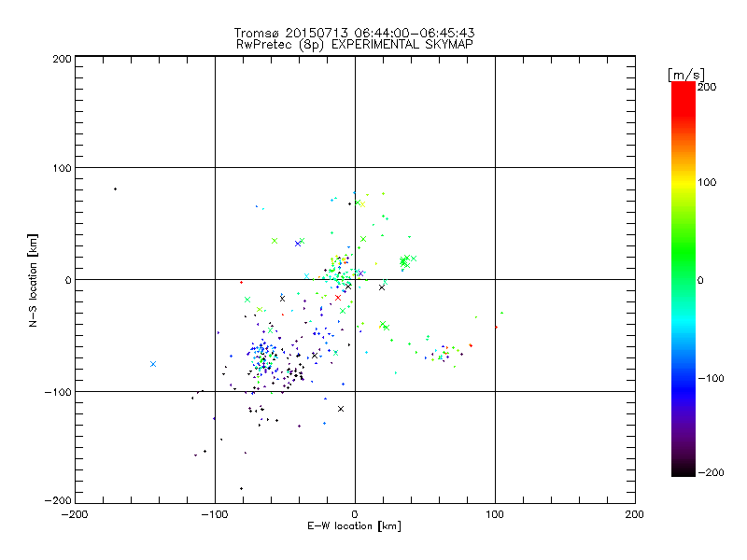Click the Tromsø date and time title
Screen dimensions: 747x560
click(355, 33)
